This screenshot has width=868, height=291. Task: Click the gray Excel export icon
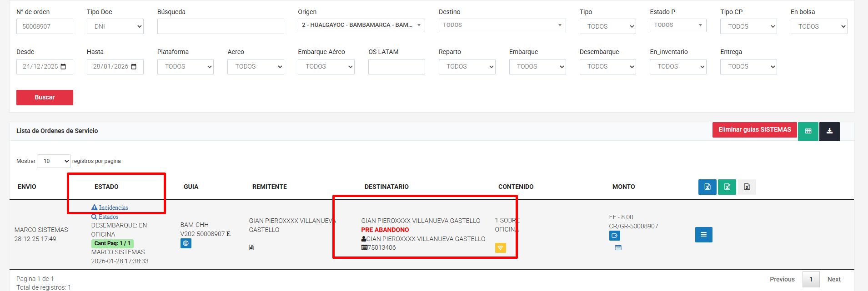pyautogui.click(x=747, y=187)
